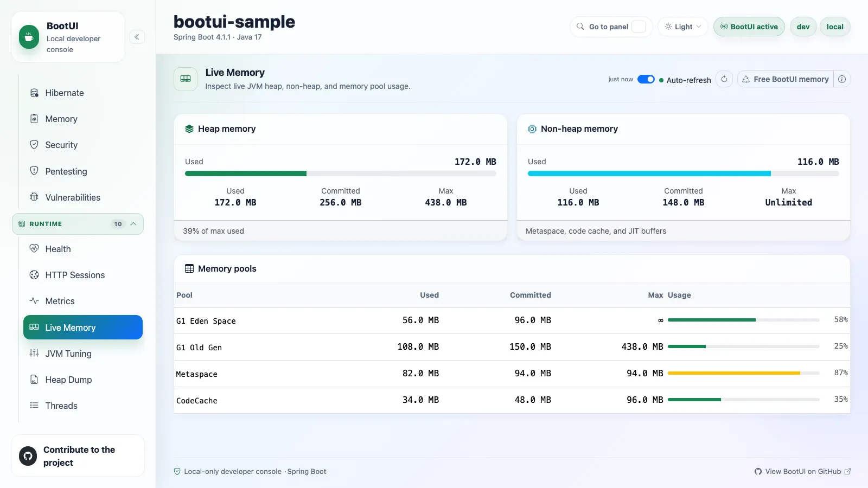Click the Heap memory layers icon

(189, 129)
